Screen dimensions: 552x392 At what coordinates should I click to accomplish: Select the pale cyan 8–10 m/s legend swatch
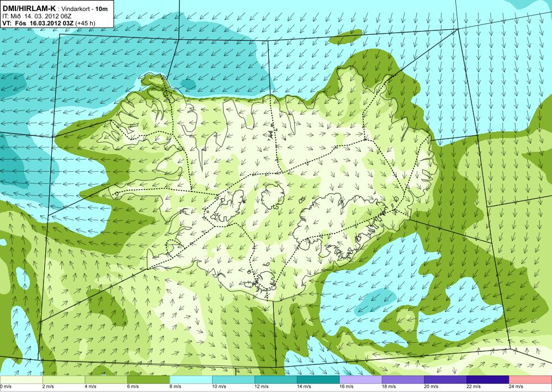191,379
